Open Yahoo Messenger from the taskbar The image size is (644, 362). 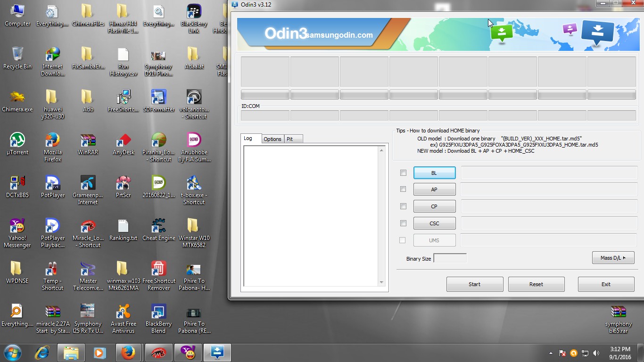[x=188, y=352]
